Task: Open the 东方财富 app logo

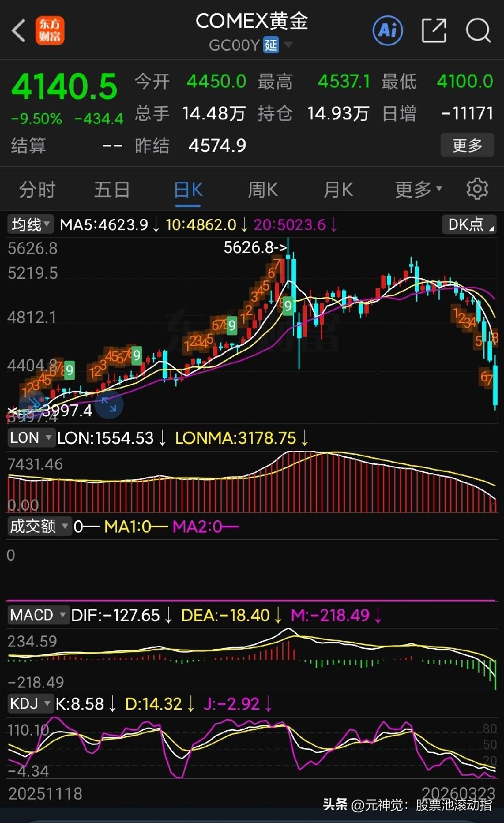Action: point(50,30)
